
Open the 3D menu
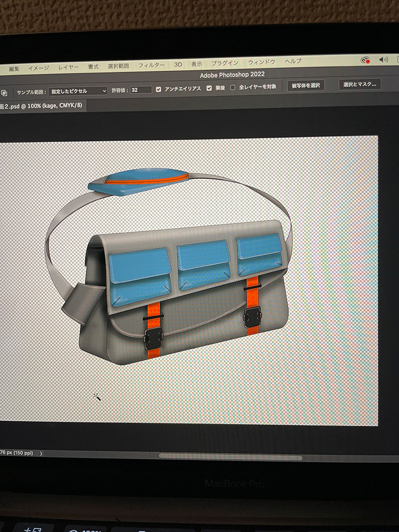click(178, 64)
